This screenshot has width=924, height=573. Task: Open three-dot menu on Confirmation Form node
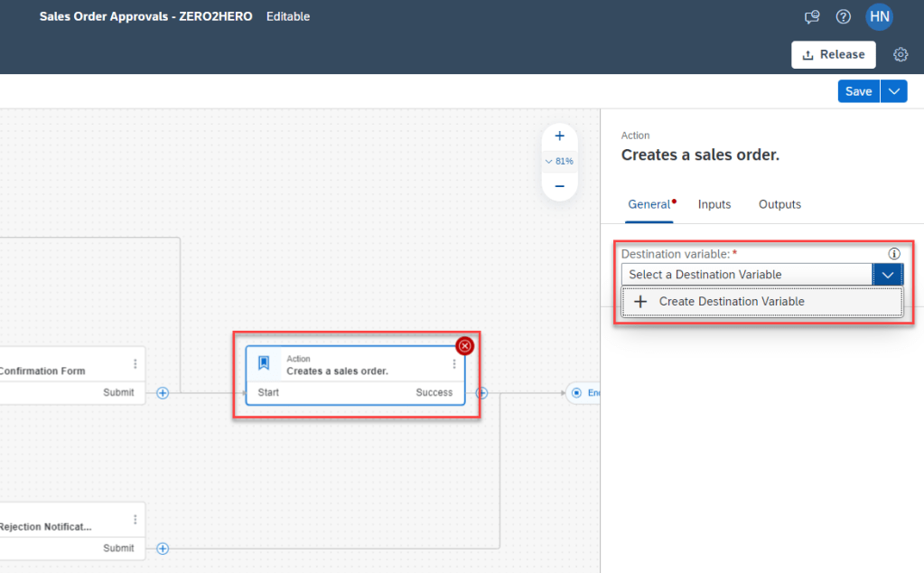[x=135, y=364]
